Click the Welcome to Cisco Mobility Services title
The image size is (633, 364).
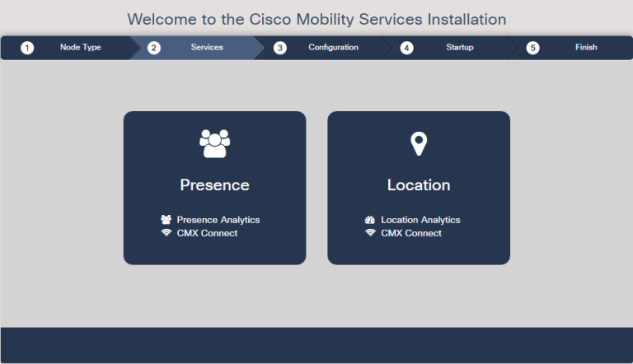316,20
